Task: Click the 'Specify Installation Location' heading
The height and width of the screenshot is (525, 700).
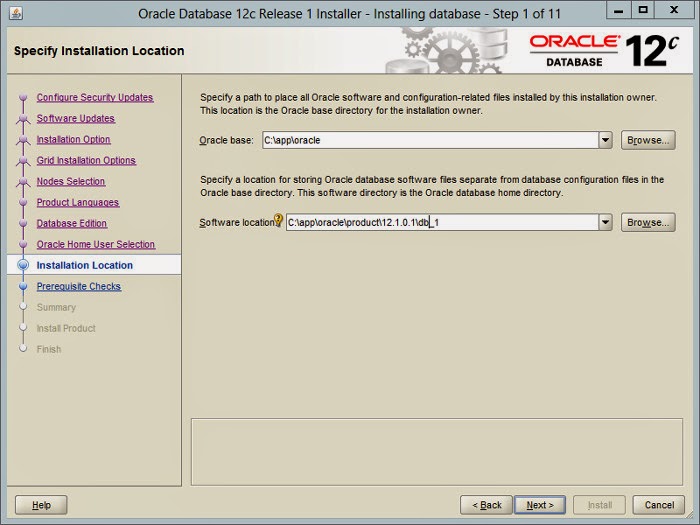Action: pos(99,51)
